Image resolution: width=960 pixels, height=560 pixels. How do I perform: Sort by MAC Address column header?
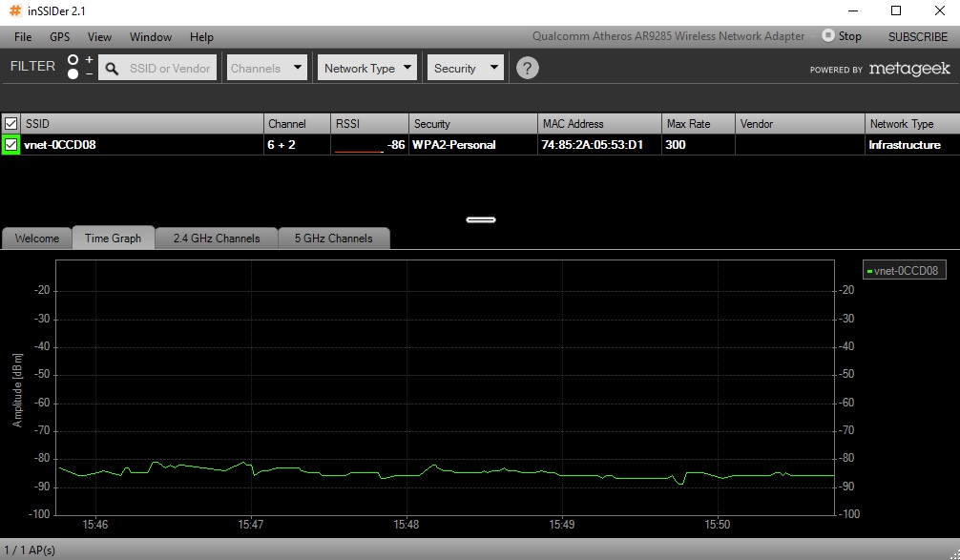[599, 124]
